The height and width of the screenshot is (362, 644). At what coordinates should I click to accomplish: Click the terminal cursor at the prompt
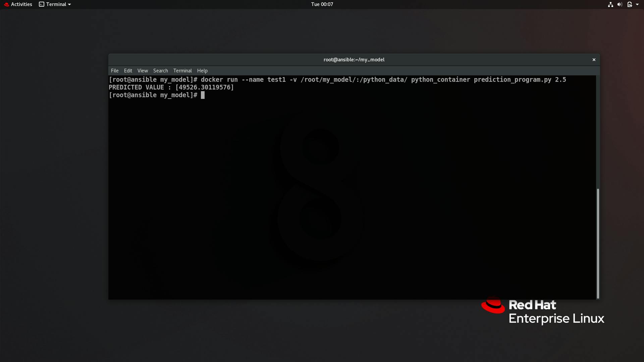pyautogui.click(x=203, y=95)
